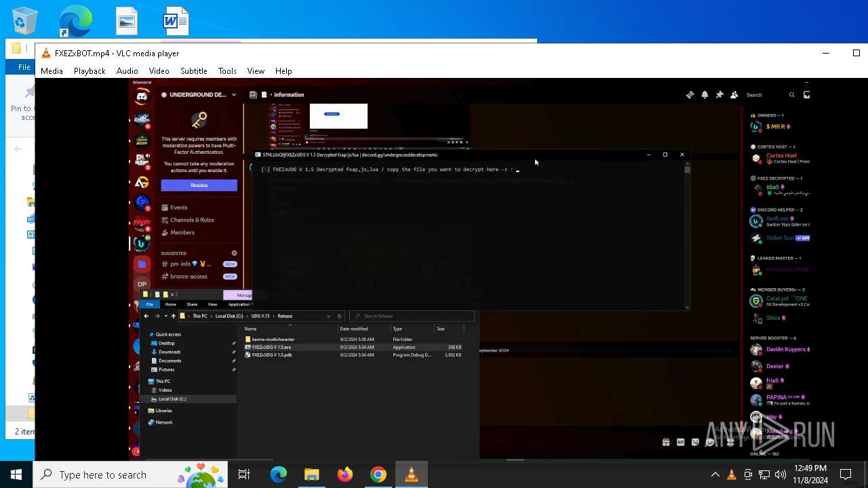Viewport: 868px width, 488px height.
Task: Launch Edge from the taskbar
Action: 279,474
